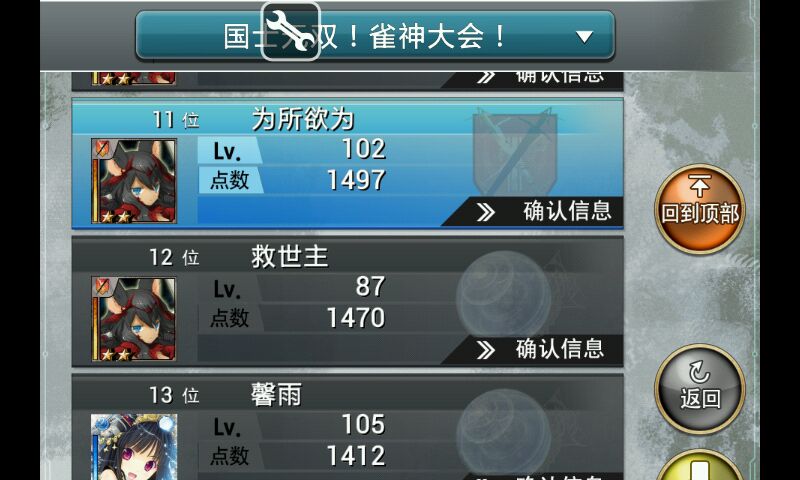Click the orange 回到顶部 button

pos(699,209)
